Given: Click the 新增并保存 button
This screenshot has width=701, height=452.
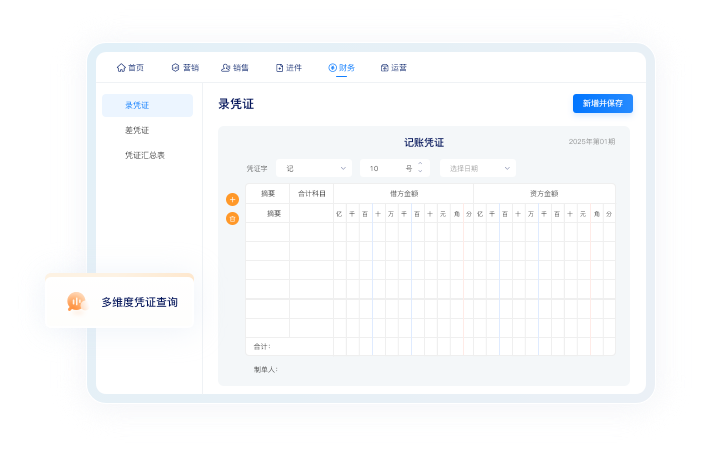Looking at the screenshot, I should (602, 103).
